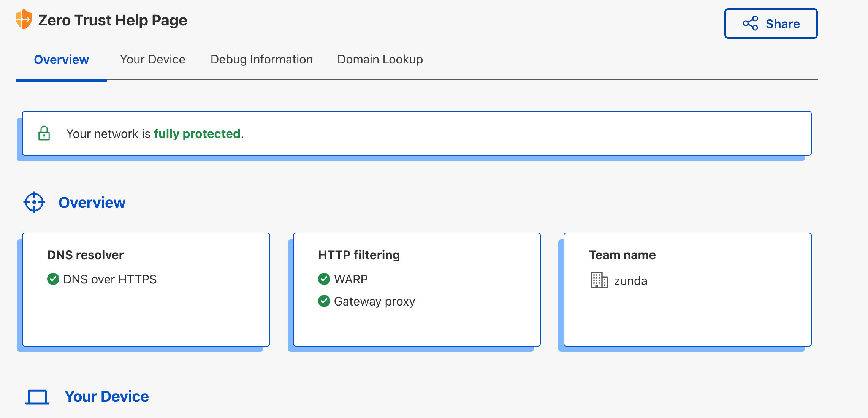Viewport: 868px width, 418px height.
Task: Click the building icon beside zunda
Action: (x=599, y=280)
